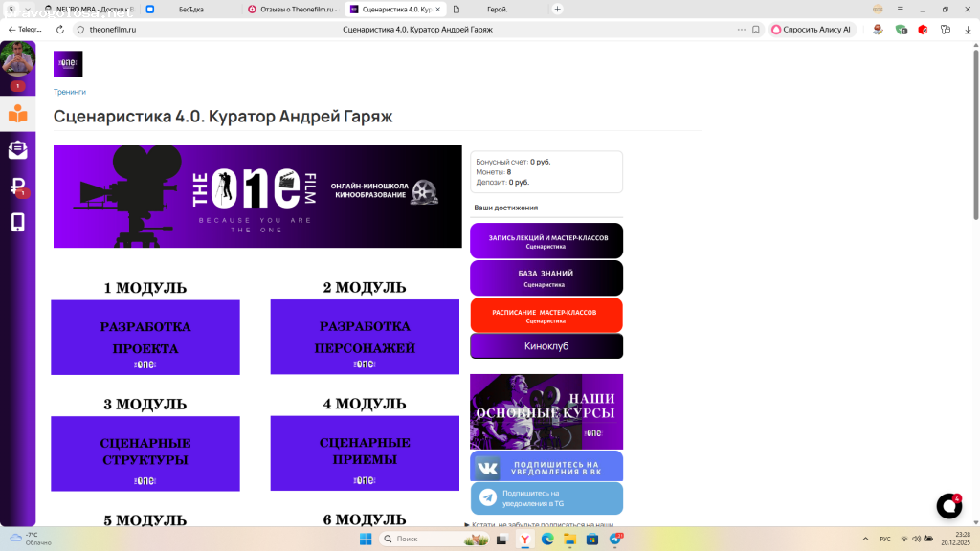Image resolution: width=980 pixels, height=551 pixels.
Task: Open the ruble payments icon in left sidebar
Action: point(15,187)
